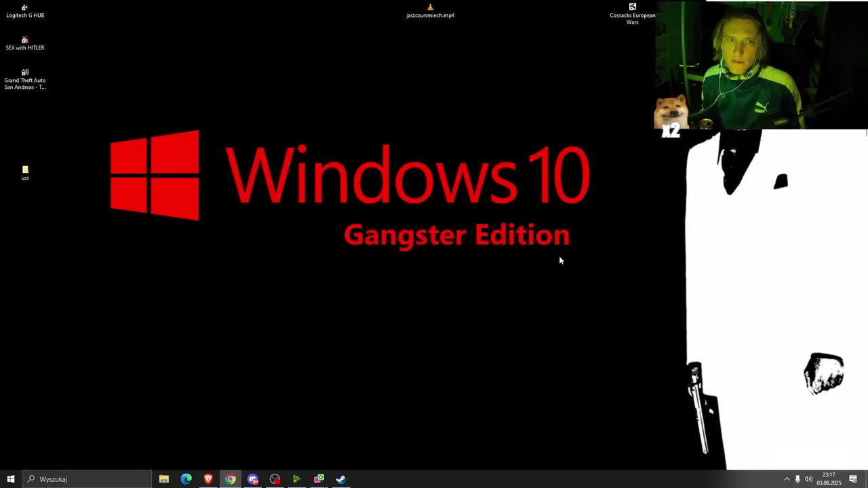Viewport: 868px width, 488px height.
Task: Expand the hidden system tray icons
Action: 787,479
